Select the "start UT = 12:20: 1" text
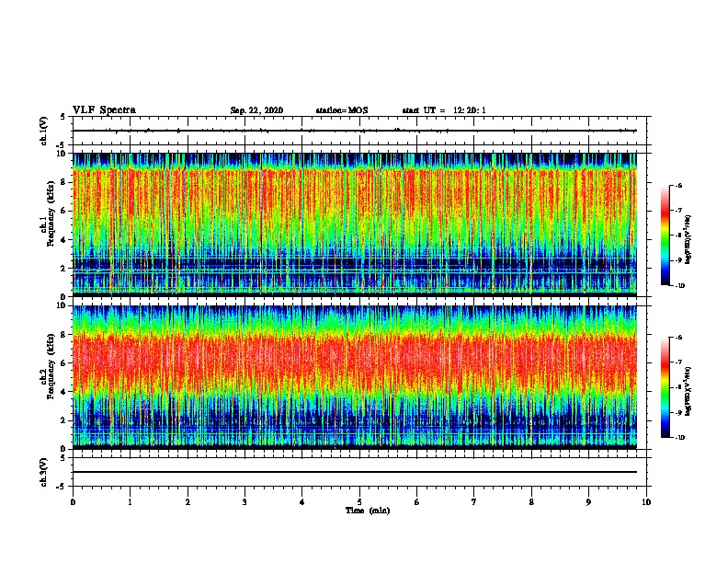728x563 pixels. click(444, 110)
